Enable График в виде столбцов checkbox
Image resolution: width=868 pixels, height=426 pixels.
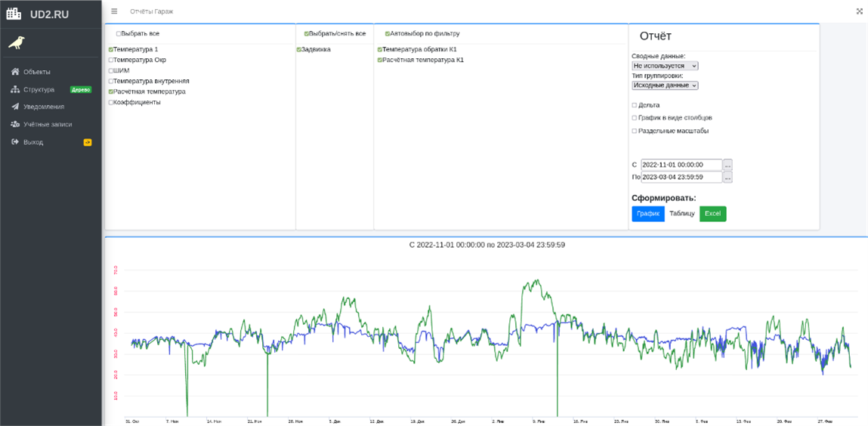[635, 118]
